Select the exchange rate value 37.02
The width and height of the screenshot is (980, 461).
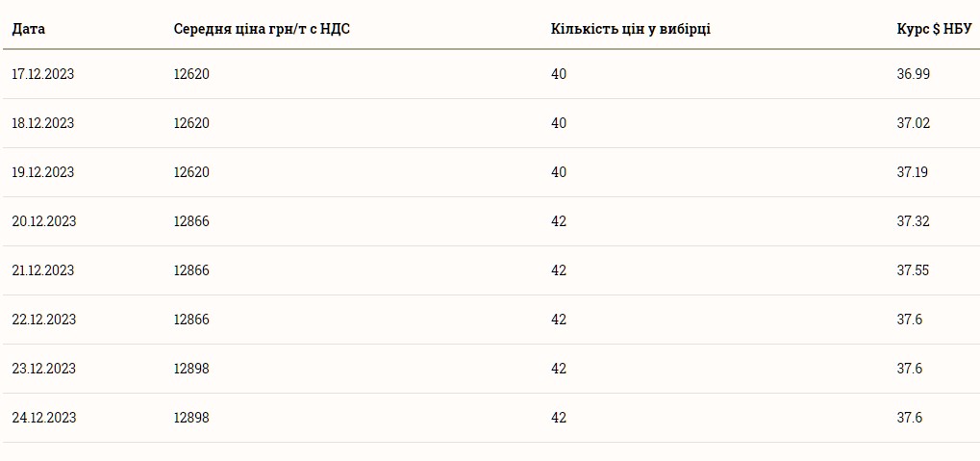[914, 123]
